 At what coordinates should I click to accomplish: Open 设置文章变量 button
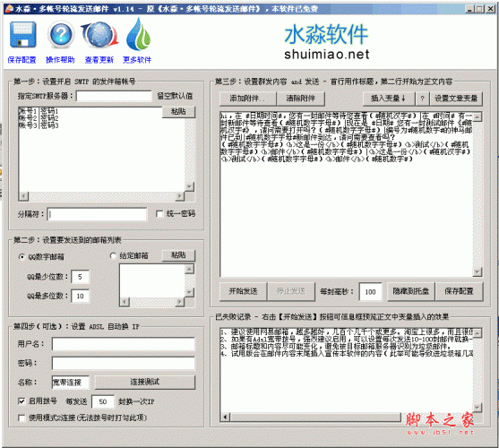point(456,99)
